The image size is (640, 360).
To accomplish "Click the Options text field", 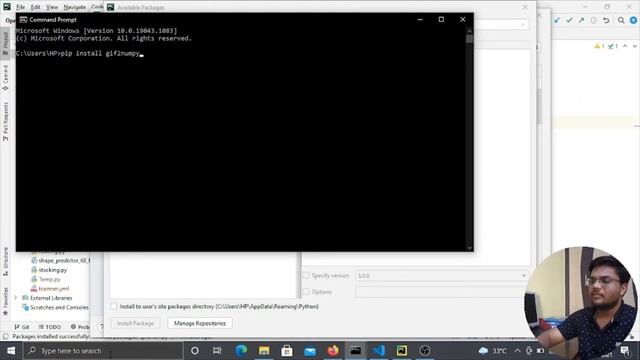I will pos(442,292).
